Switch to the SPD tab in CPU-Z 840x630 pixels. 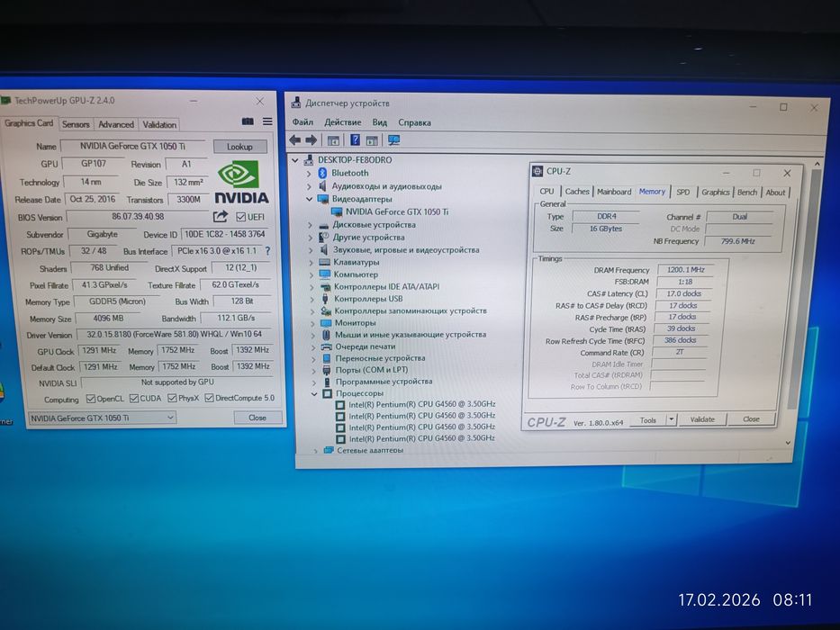pos(683,192)
